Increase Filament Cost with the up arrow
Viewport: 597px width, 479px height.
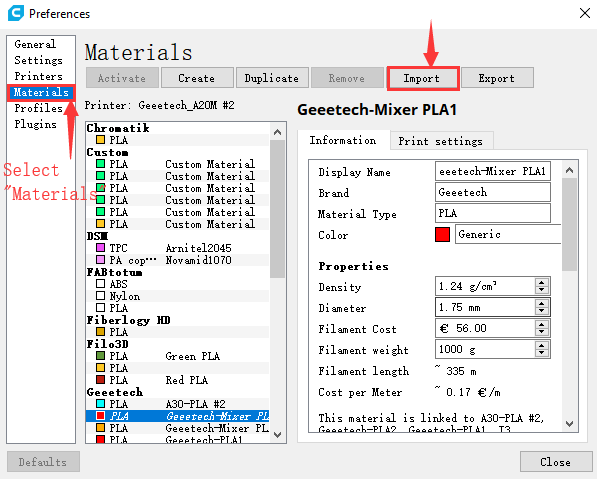541,324
